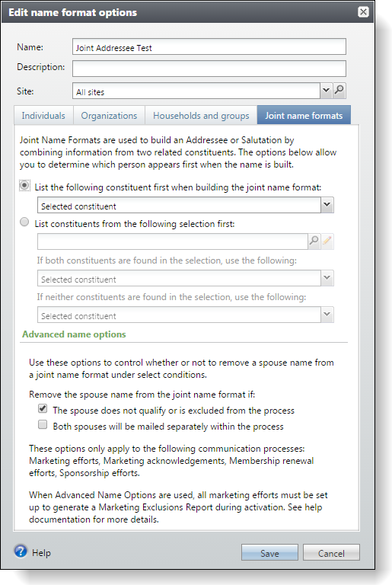Screen dimensions: 392x585
Task: Click the Cancel button
Action: [331, 553]
